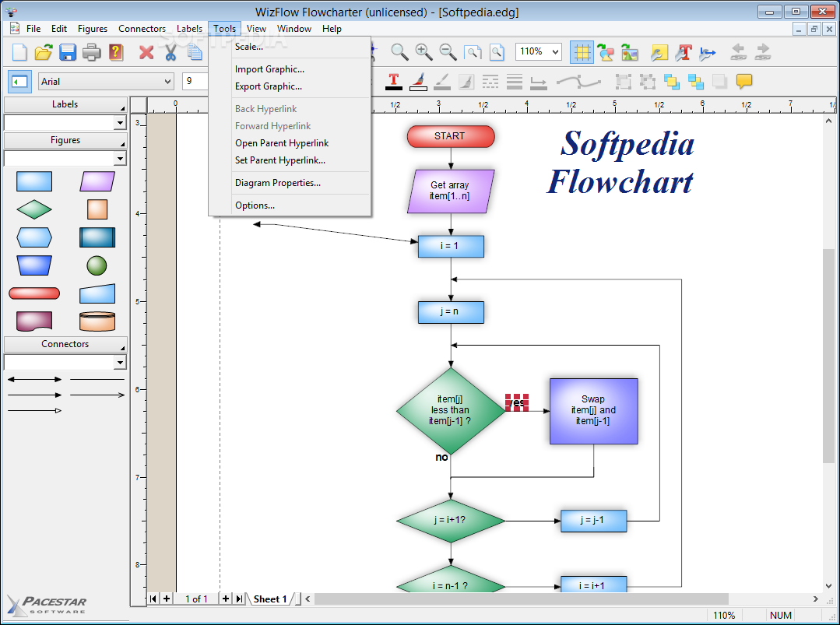Image resolution: width=840 pixels, height=625 pixels.
Task: Click the dashed line style icon
Action: tap(490, 82)
